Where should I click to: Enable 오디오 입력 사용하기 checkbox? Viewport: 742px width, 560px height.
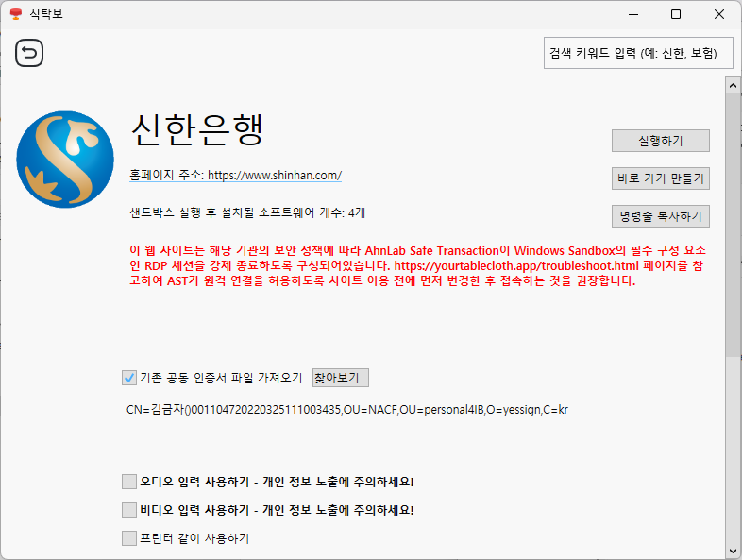(129, 482)
